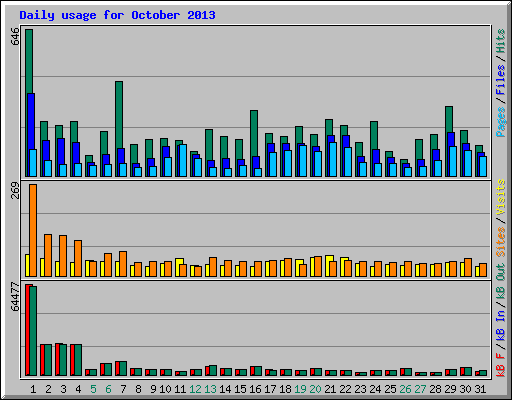Click the green weekend day label 6
The width and height of the screenshot is (512, 400).
tap(108, 389)
